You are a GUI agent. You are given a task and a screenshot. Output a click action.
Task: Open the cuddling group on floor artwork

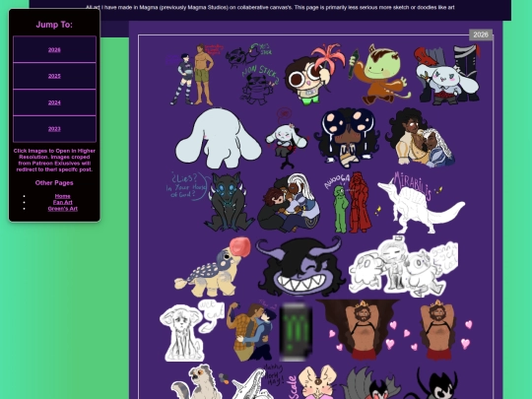289,202
